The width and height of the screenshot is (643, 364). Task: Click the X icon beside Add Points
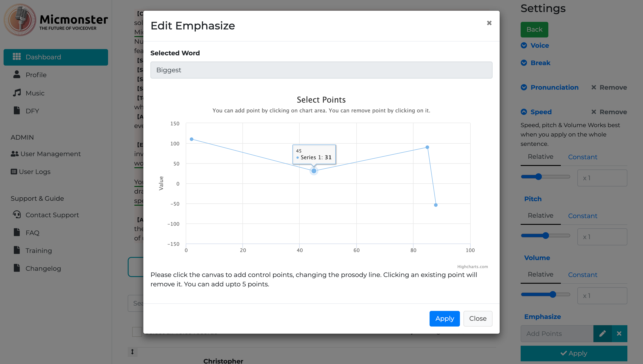(x=619, y=333)
